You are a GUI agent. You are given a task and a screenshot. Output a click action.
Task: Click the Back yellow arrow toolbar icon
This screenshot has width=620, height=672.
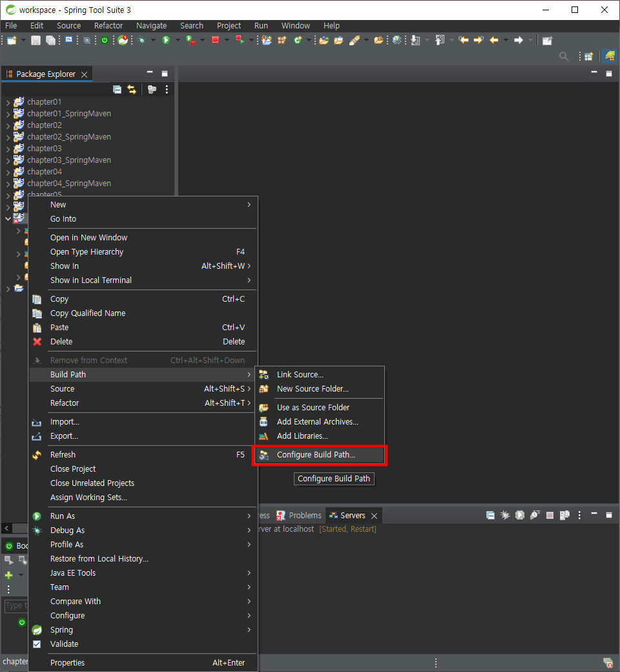(494, 40)
